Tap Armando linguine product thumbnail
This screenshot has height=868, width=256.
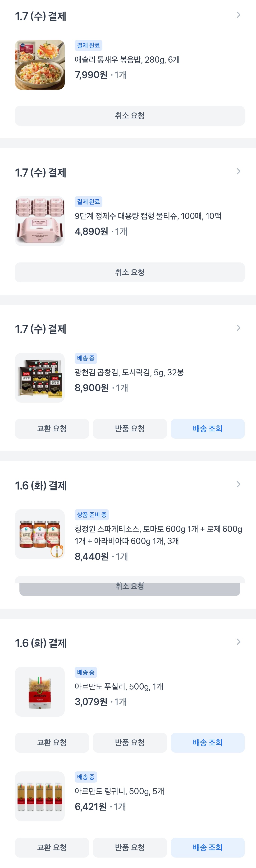coord(40,796)
